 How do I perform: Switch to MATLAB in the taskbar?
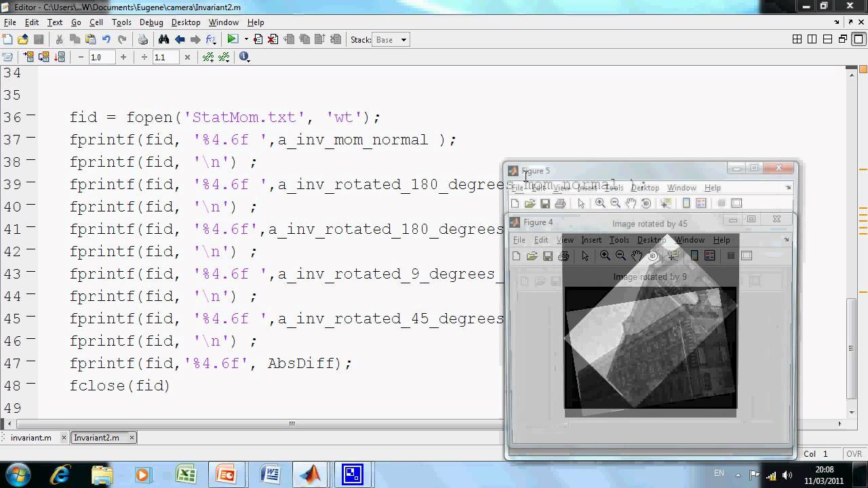(x=311, y=474)
